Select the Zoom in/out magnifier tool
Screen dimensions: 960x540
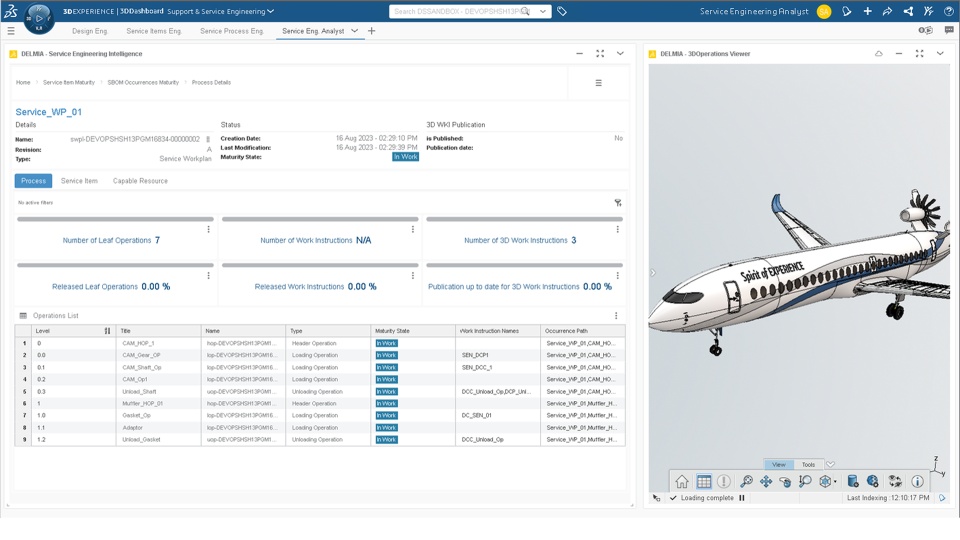pos(805,481)
